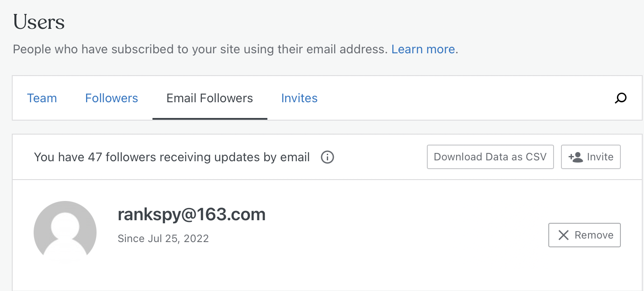Click the add-person icon on Invite
644x291 pixels.
tap(576, 157)
